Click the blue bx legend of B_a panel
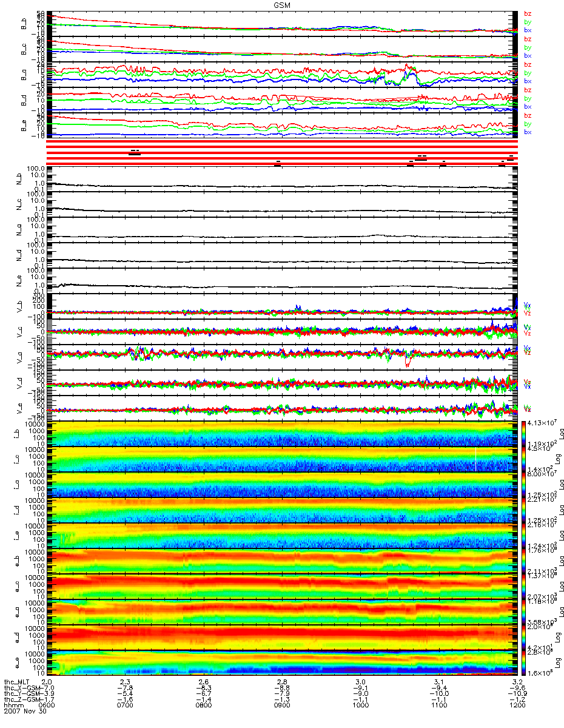The height and width of the screenshot is (728, 564). [528, 81]
